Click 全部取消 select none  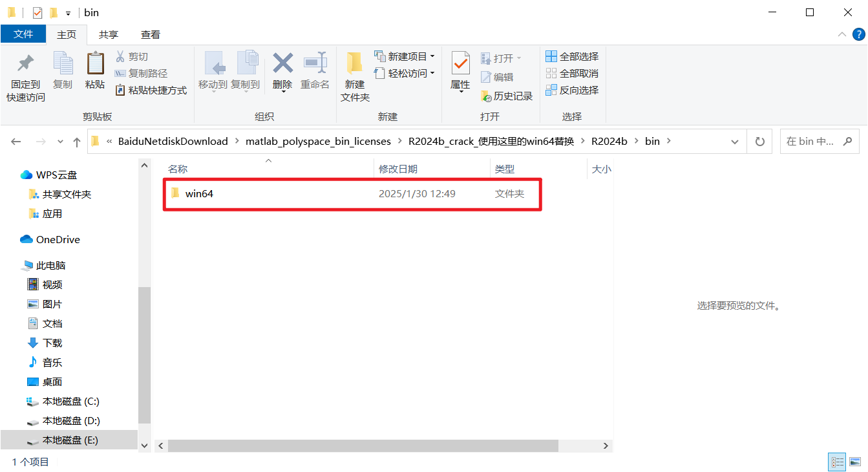572,74
